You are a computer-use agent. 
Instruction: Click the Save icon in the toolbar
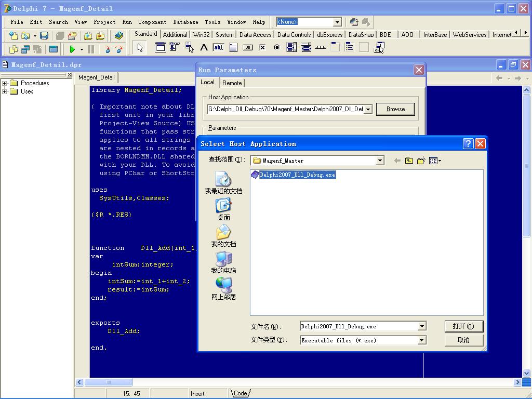coord(44,36)
